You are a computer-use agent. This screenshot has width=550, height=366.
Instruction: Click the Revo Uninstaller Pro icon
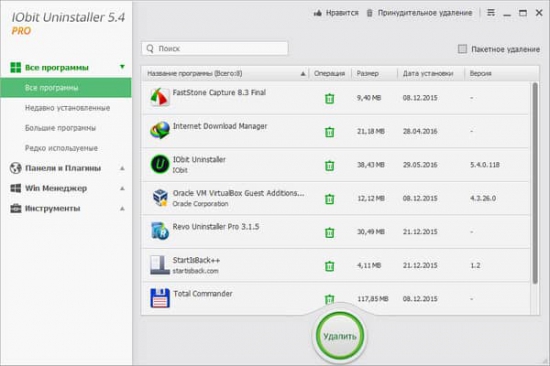pos(160,231)
